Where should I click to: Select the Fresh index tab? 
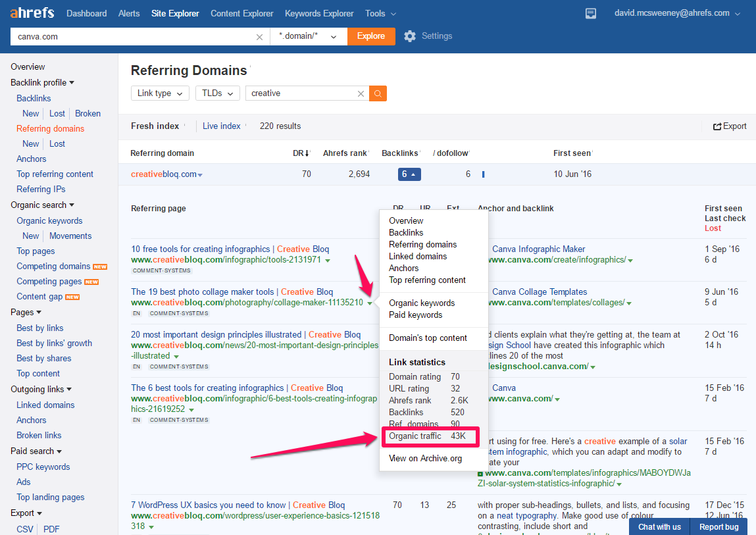click(155, 126)
